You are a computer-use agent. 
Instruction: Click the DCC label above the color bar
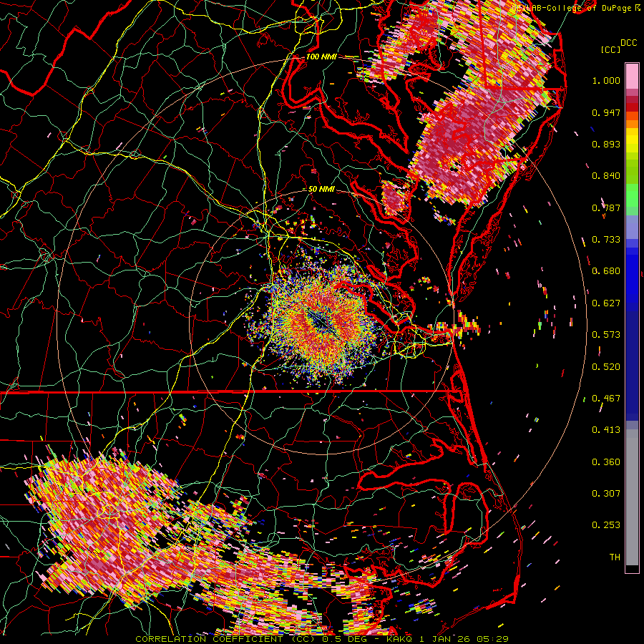(x=628, y=43)
